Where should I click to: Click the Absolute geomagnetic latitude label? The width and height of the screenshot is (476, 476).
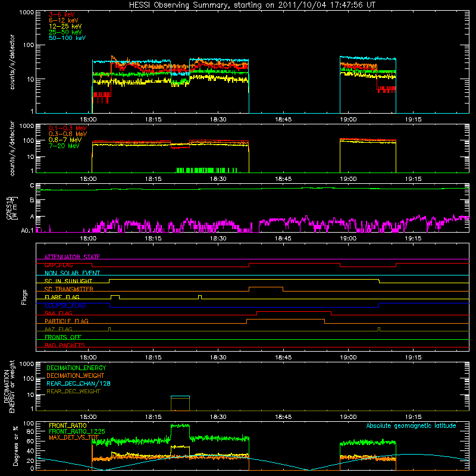click(x=411, y=425)
